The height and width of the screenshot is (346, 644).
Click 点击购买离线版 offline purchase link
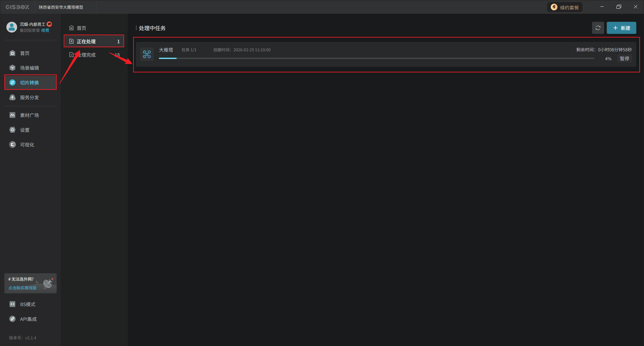click(22, 288)
